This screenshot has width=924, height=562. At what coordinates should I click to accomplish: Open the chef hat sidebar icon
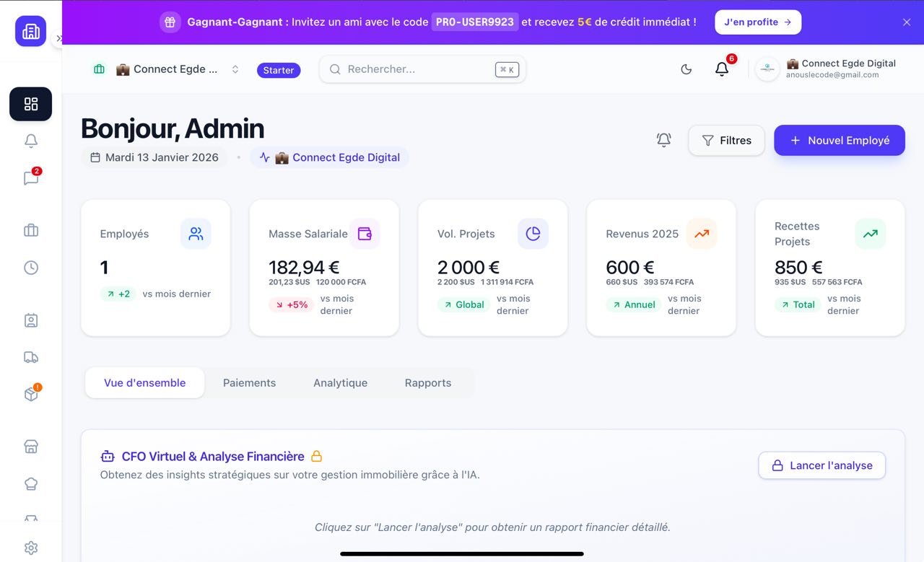click(30, 484)
